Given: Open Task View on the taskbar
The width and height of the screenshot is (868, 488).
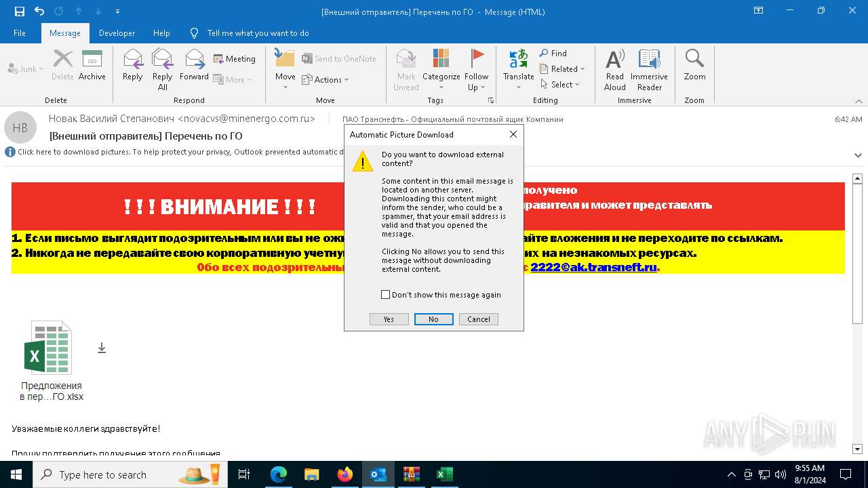Looking at the screenshot, I should point(244,474).
